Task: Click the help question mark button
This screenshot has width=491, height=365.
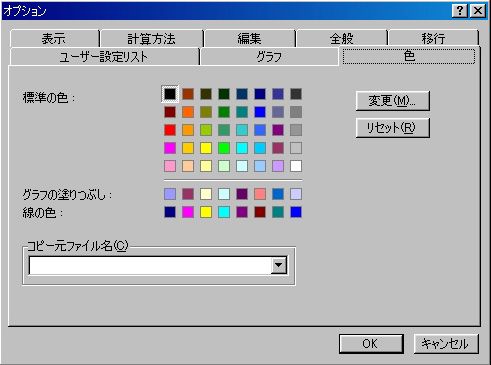Action: point(460,11)
